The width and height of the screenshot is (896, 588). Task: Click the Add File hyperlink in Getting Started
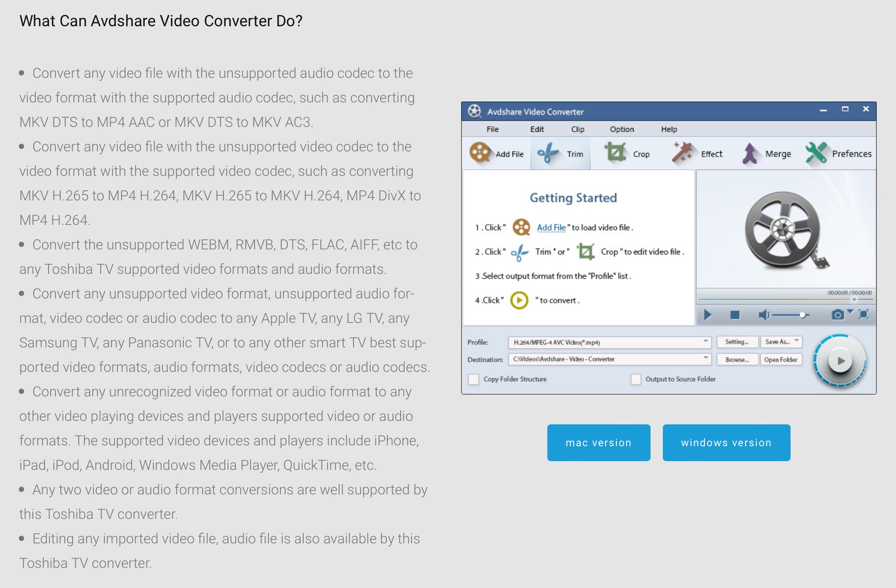coord(551,227)
